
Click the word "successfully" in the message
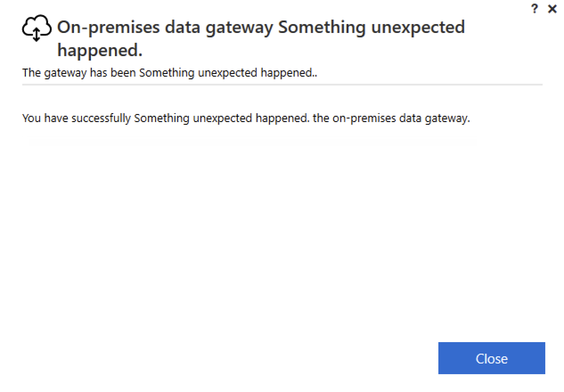pos(101,118)
